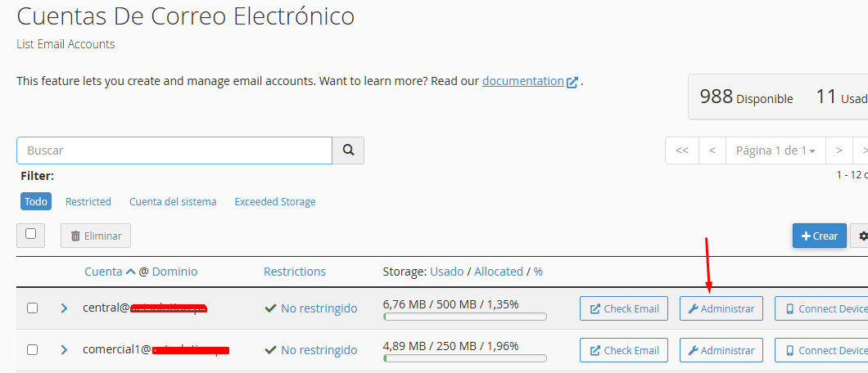
Task: Open the gear settings button beside Crear
Action: pyautogui.click(x=861, y=236)
